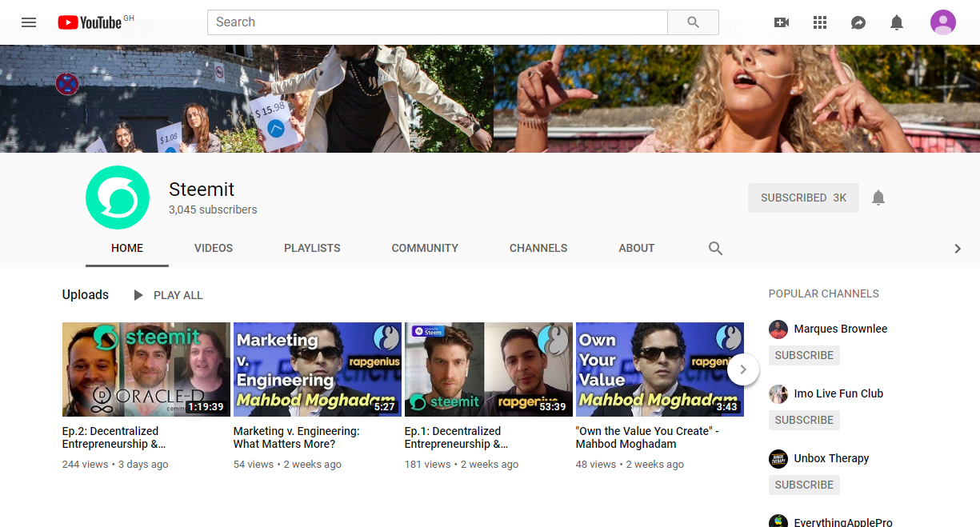980x527 pixels.
Task: Search within the Steemit channel
Action: [716, 248]
